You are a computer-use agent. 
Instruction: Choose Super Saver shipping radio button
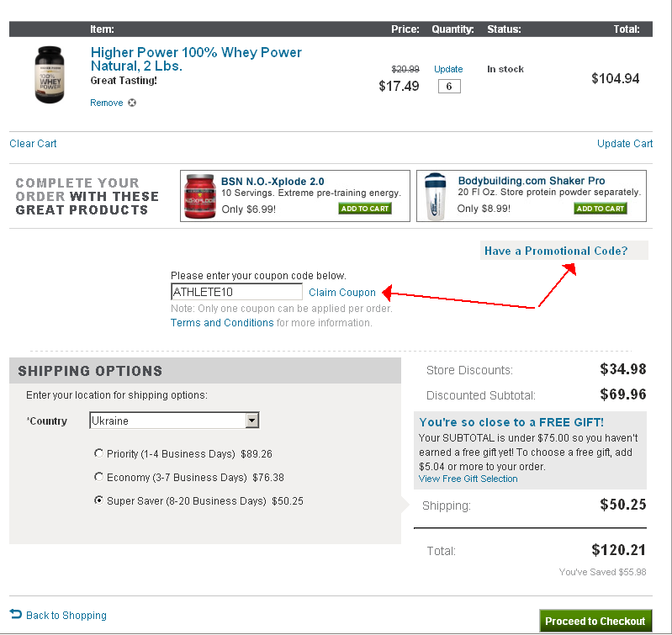tap(99, 501)
